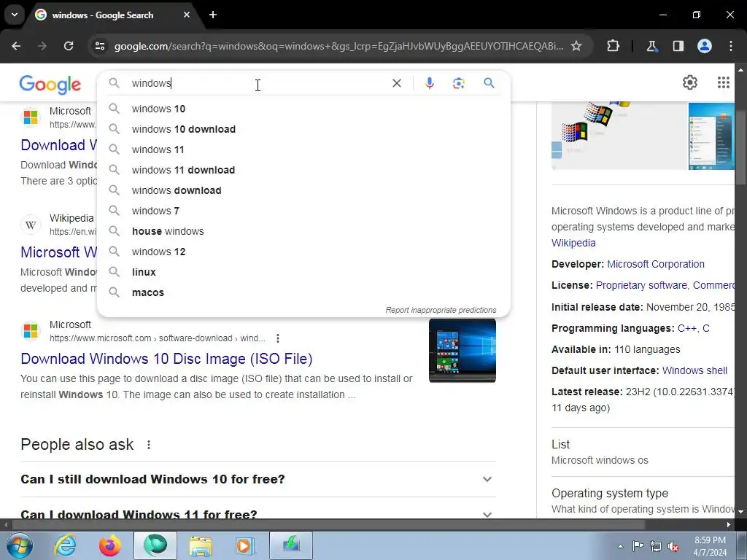Screen dimensions: 747x560
Task: Click the Chrome address bar URL
Action: tap(338, 46)
